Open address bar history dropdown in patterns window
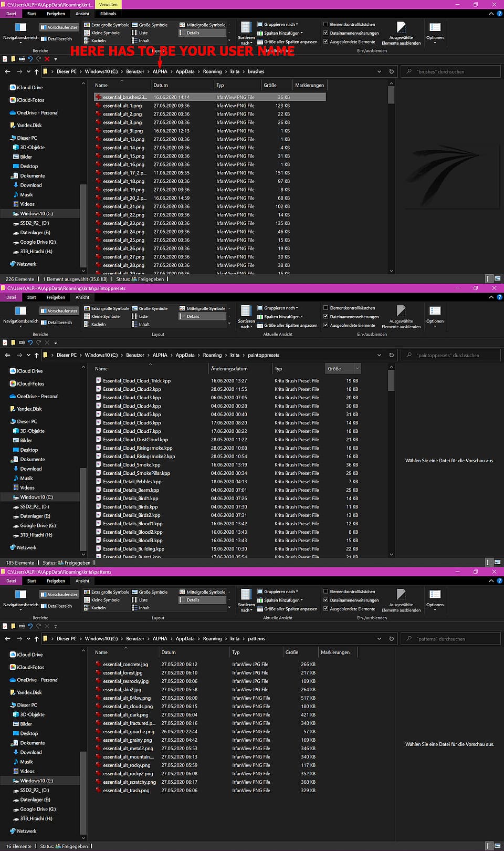Image resolution: width=504 pixels, height=851 pixels. point(379,639)
